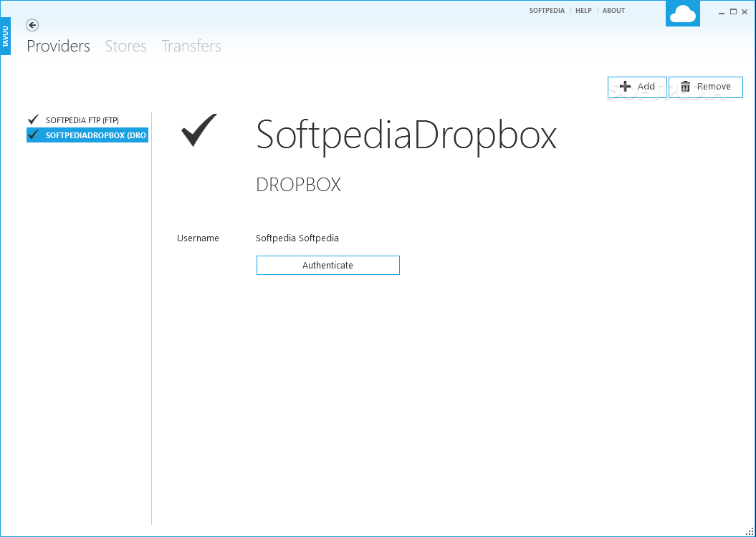Open the Providers tab
Image resolution: width=756 pixels, height=537 pixels.
click(x=58, y=47)
